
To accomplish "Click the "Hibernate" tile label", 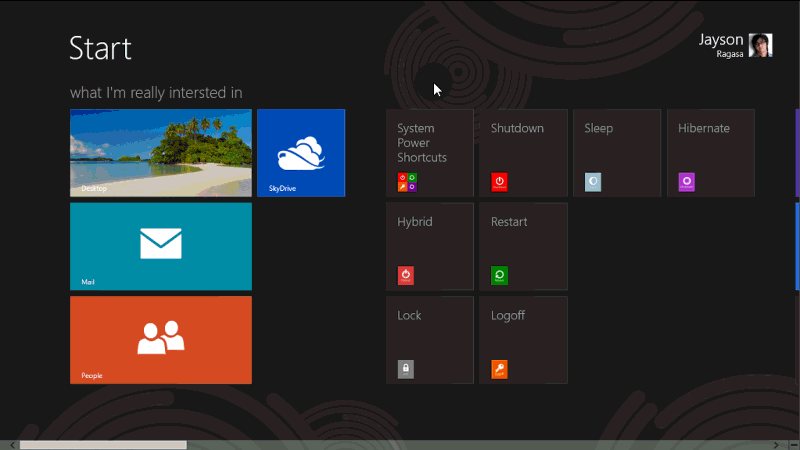I will (704, 128).
